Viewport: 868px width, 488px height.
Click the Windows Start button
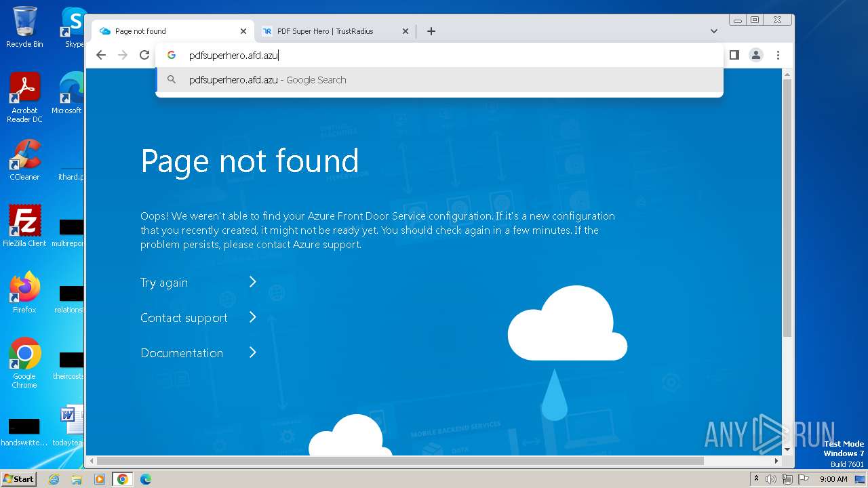[18, 479]
